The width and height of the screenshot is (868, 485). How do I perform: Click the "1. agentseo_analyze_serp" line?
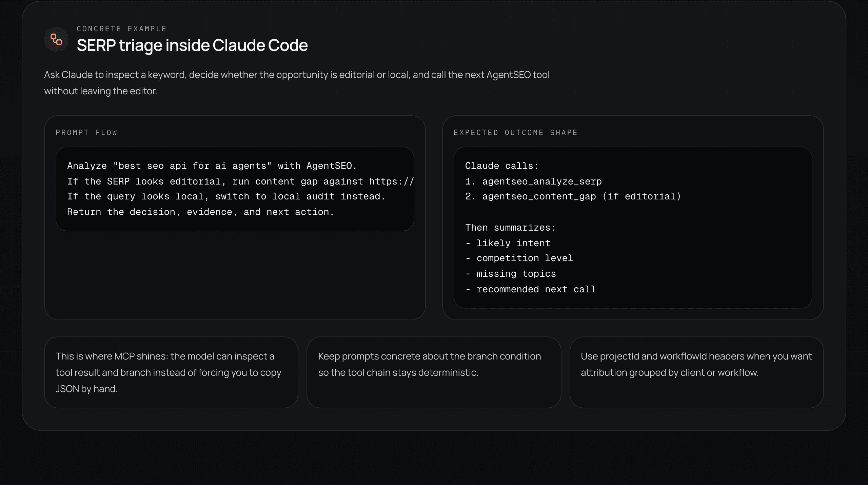tap(533, 181)
